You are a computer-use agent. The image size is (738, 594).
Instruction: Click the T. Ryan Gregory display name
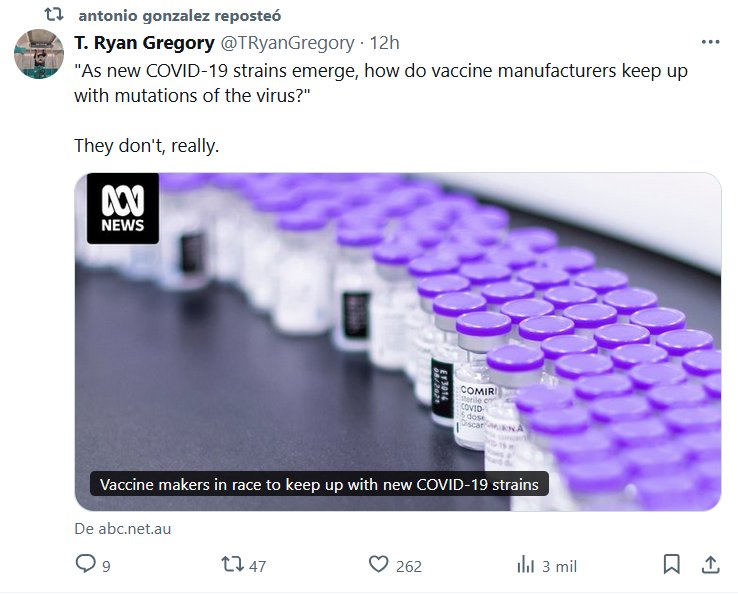pos(143,43)
